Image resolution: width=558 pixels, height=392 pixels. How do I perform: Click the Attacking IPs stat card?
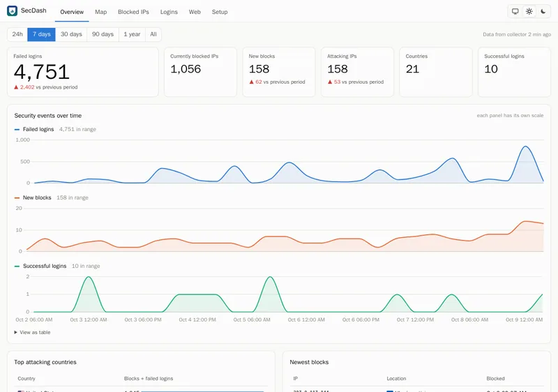(x=357, y=72)
